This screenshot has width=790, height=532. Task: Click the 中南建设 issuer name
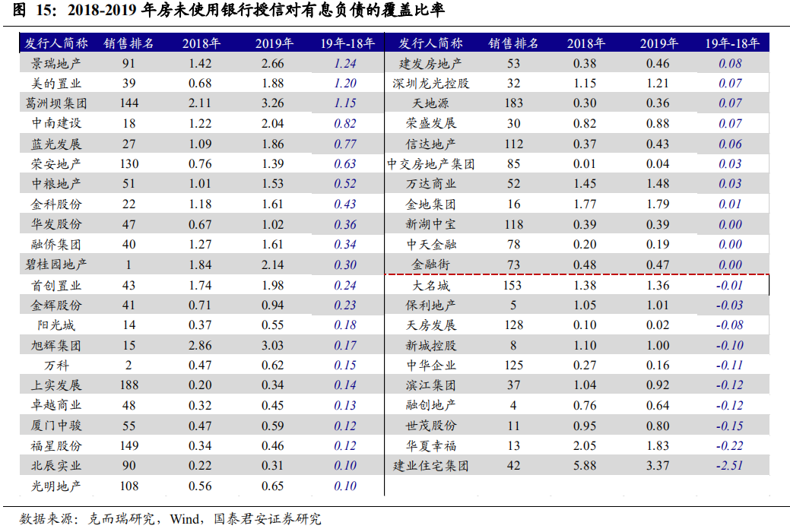coord(56,123)
